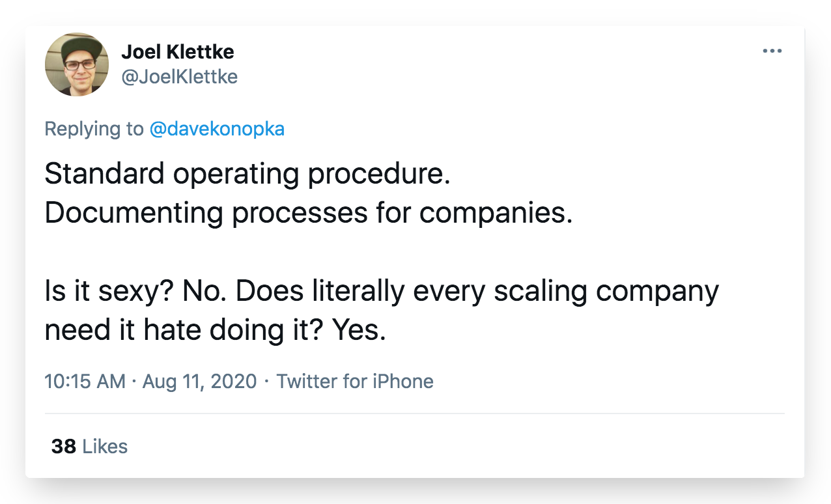831x504 pixels.
Task: Open the Twitter for iPhone source link
Action: tap(355, 381)
